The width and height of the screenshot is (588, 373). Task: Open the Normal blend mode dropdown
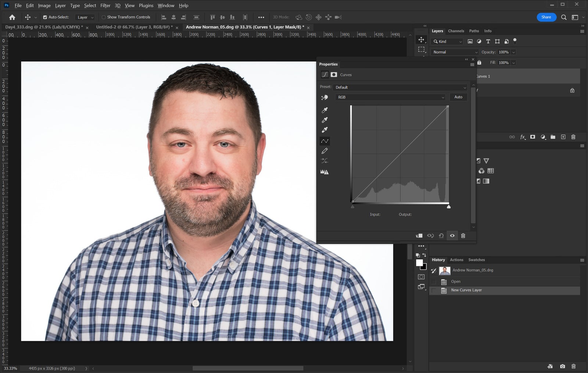[x=454, y=52]
